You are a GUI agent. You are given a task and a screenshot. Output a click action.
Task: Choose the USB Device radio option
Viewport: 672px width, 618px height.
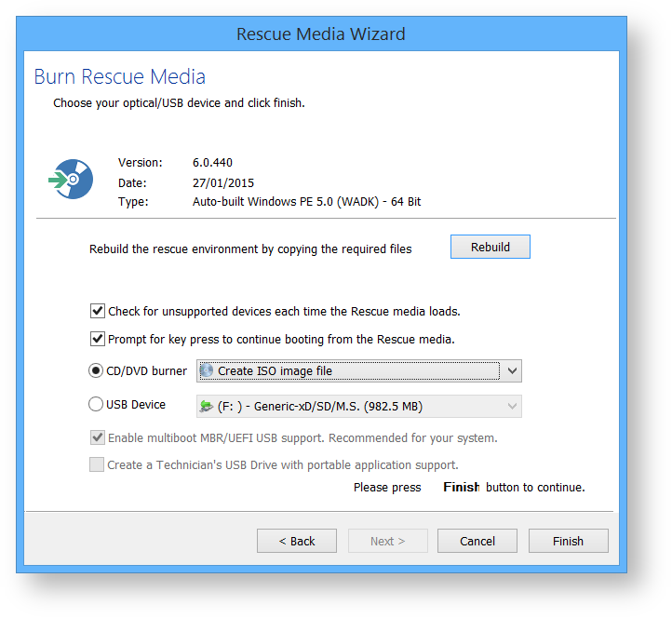pos(96,405)
